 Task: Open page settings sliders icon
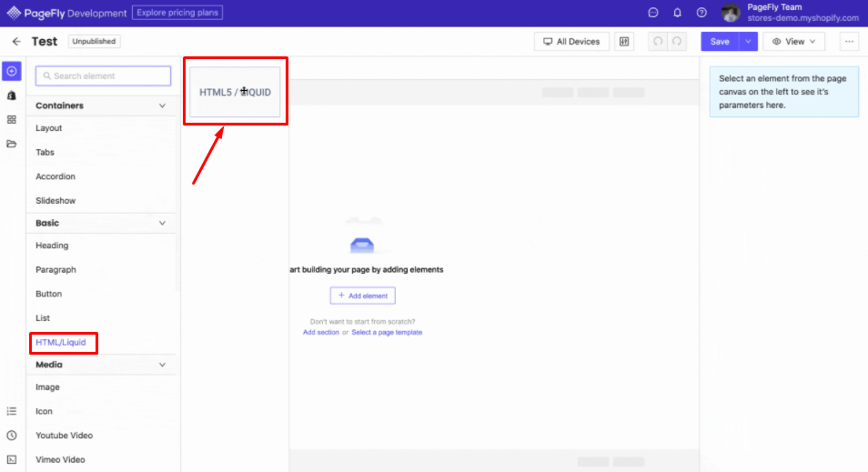623,42
